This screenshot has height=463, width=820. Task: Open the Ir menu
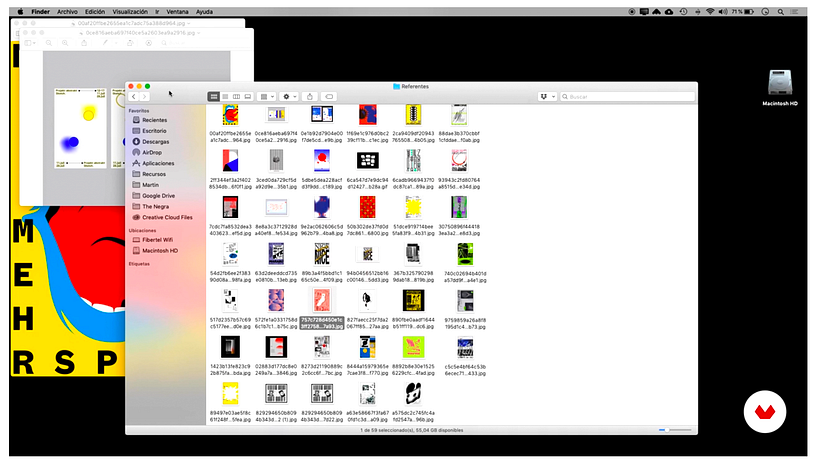157,12
